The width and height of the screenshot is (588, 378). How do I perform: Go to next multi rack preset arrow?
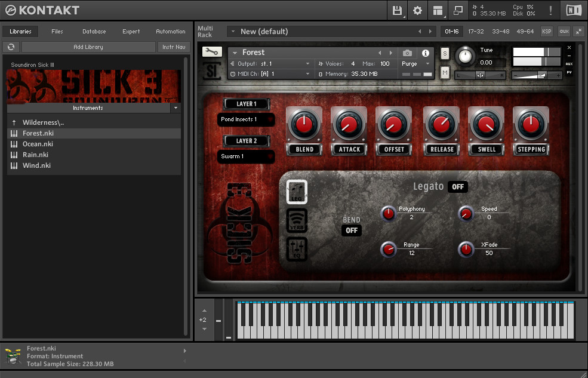point(430,32)
